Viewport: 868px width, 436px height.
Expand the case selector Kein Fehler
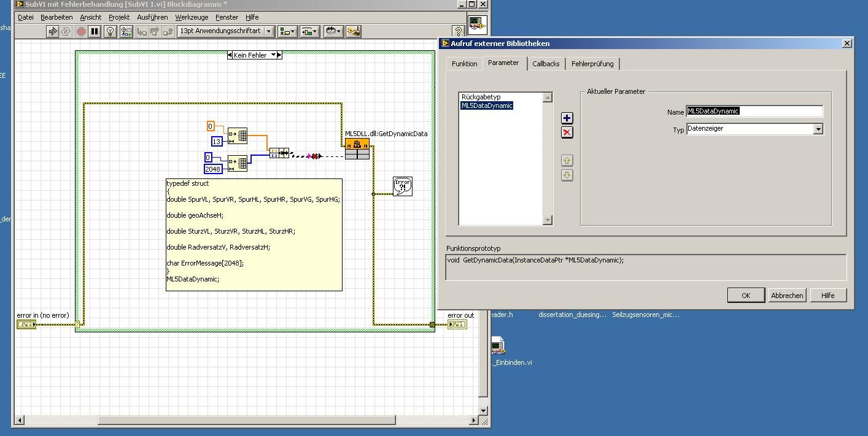coord(274,55)
